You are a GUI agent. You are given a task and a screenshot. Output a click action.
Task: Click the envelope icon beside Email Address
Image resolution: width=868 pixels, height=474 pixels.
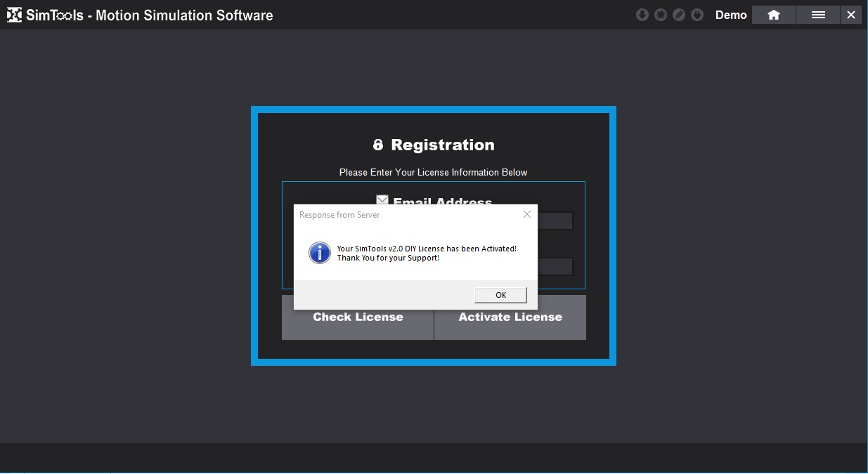(382, 200)
